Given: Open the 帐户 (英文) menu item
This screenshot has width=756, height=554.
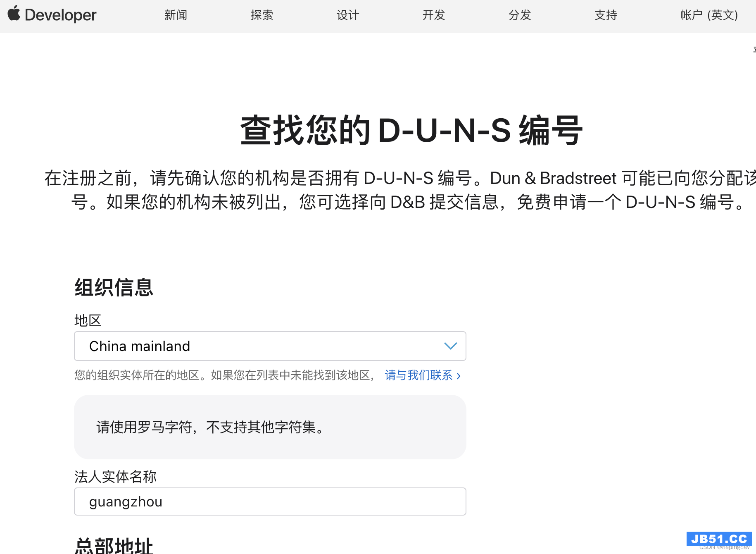Looking at the screenshot, I should point(709,15).
